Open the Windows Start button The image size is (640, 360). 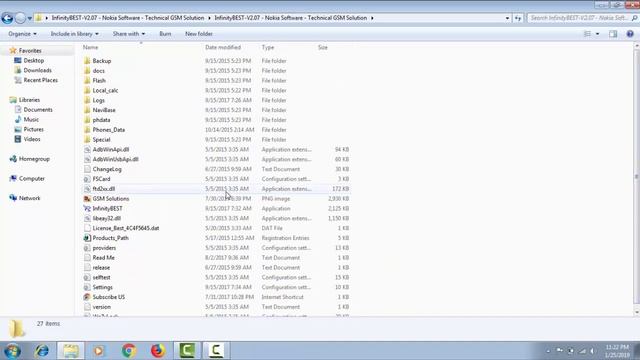click(x=13, y=351)
